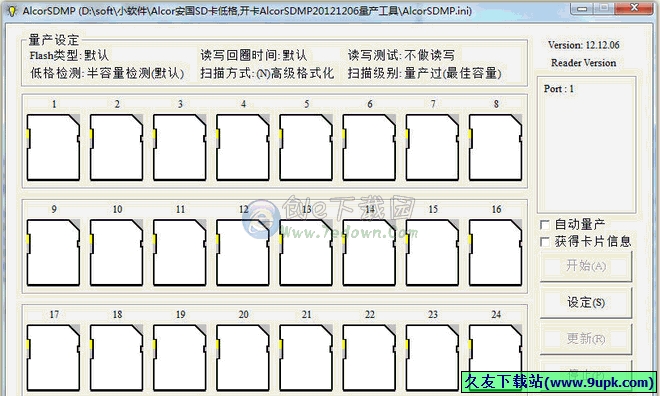Select SD card slot 14 icon
660x396 pixels.
(369, 252)
